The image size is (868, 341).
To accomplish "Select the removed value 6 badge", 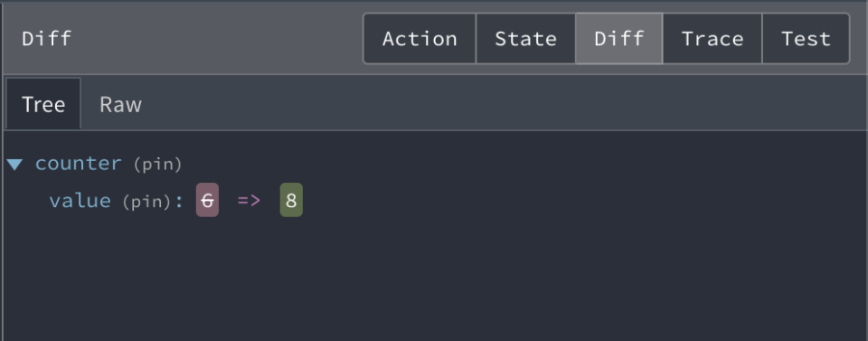I will click(207, 200).
